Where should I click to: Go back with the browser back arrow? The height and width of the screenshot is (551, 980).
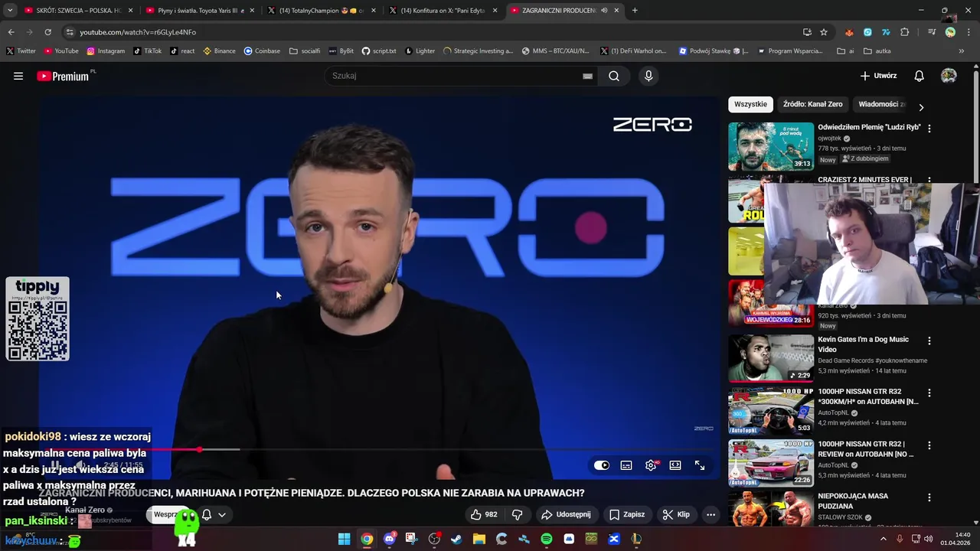pos(11,32)
